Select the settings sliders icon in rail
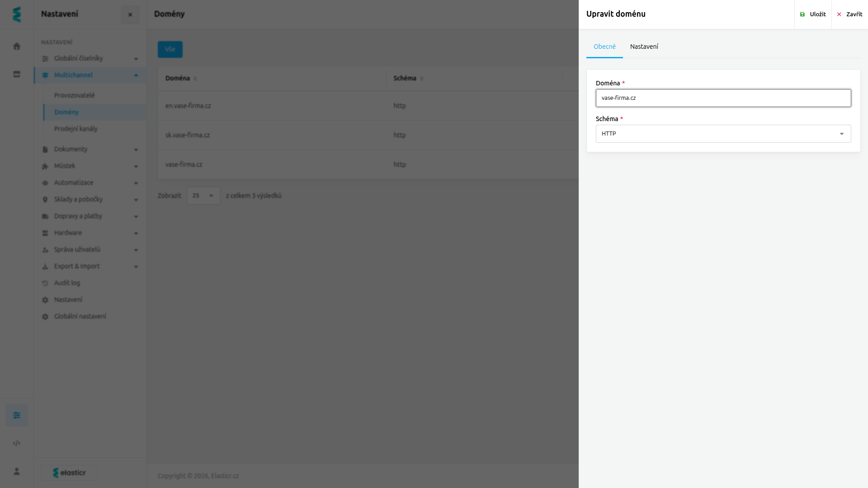Viewport: 868px width, 488px height. pos(17,415)
